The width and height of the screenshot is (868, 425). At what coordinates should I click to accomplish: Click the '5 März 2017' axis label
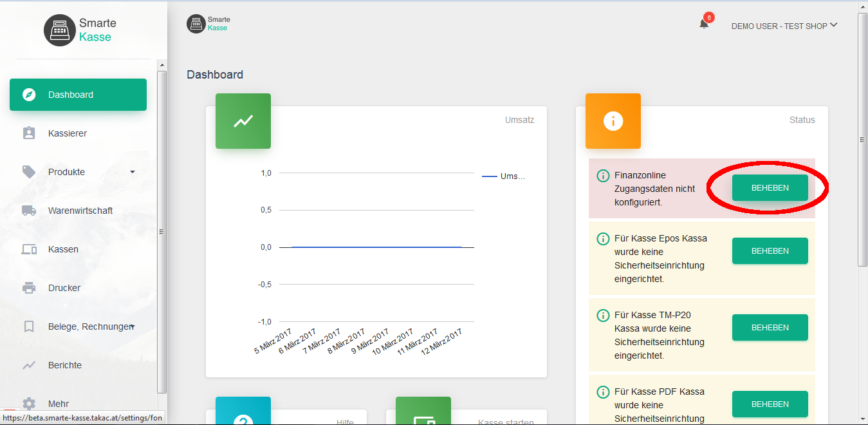click(273, 341)
